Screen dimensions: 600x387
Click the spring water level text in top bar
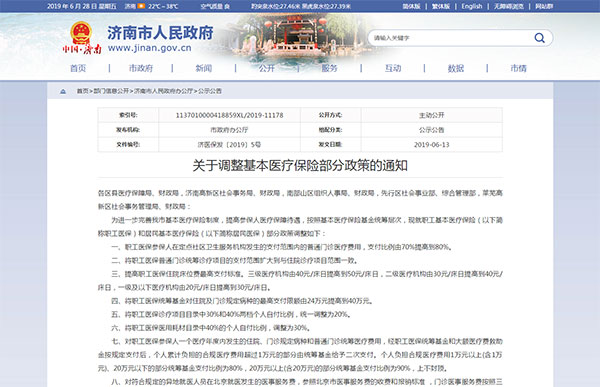[x=301, y=6]
